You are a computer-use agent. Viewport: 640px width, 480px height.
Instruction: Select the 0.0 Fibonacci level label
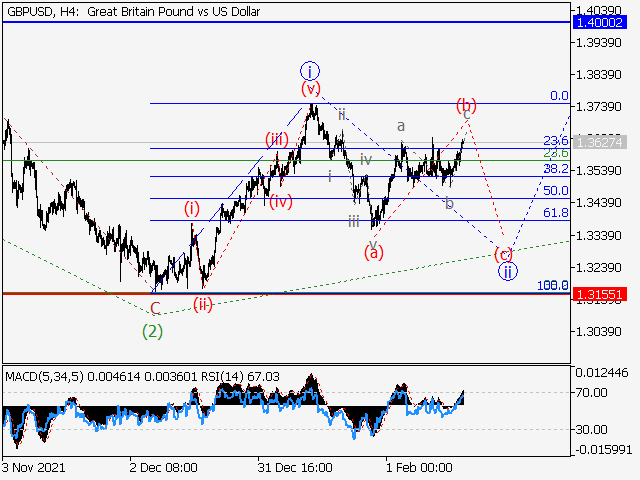(559, 96)
